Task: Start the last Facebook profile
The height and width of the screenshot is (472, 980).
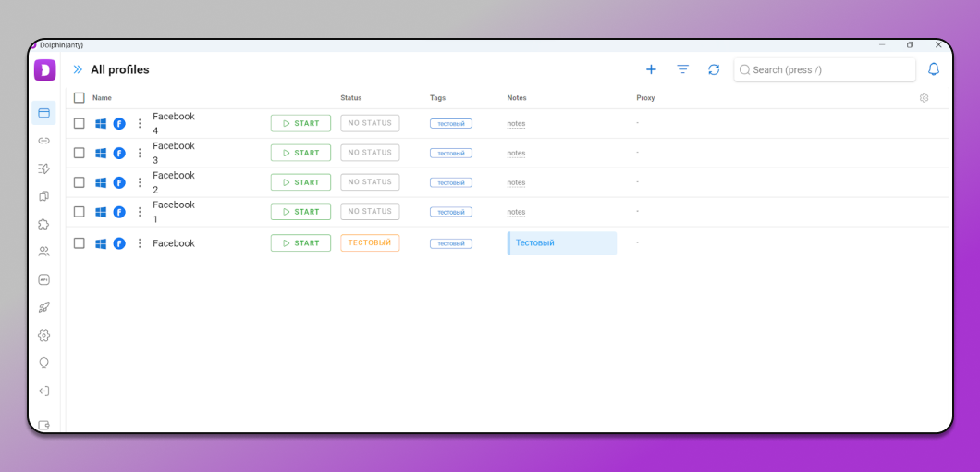Action: (x=300, y=242)
